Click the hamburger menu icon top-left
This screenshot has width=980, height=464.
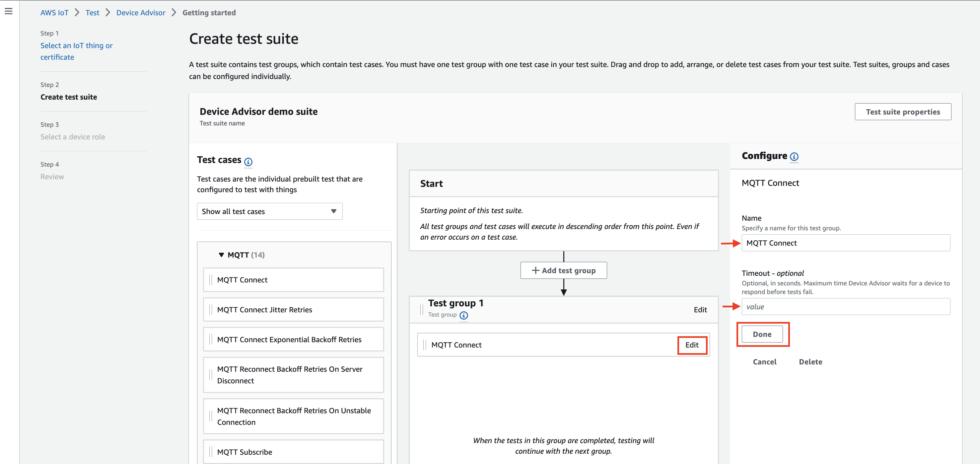(x=9, y=11)
